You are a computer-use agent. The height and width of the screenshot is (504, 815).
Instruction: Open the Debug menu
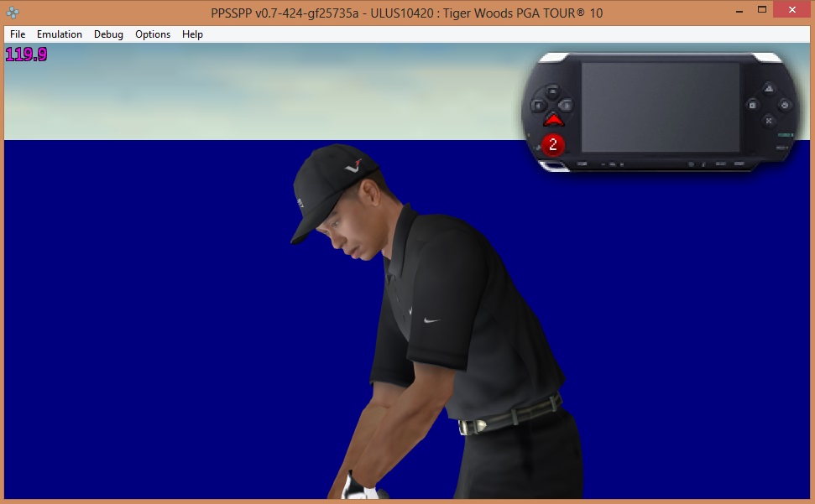[108, 34]
